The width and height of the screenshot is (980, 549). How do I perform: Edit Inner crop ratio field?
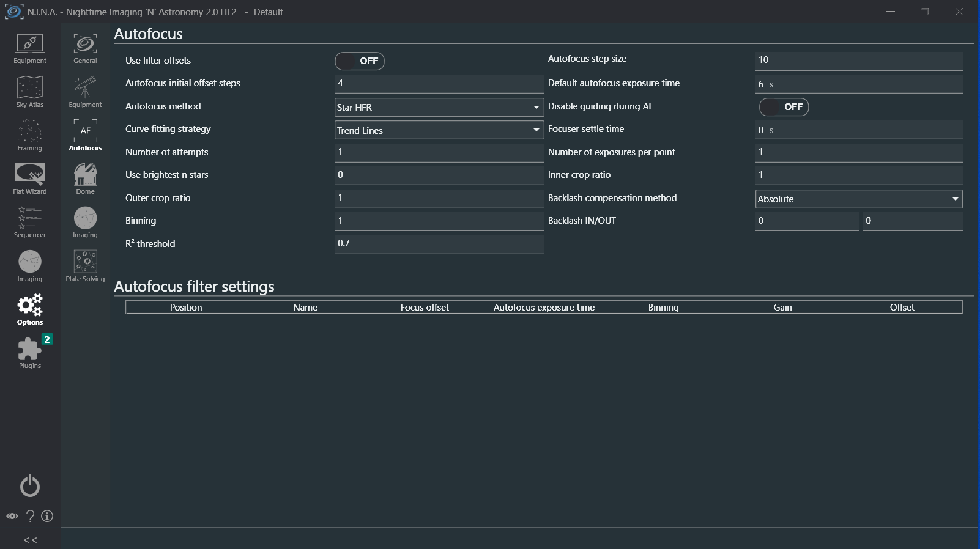(x=859, y=175)
